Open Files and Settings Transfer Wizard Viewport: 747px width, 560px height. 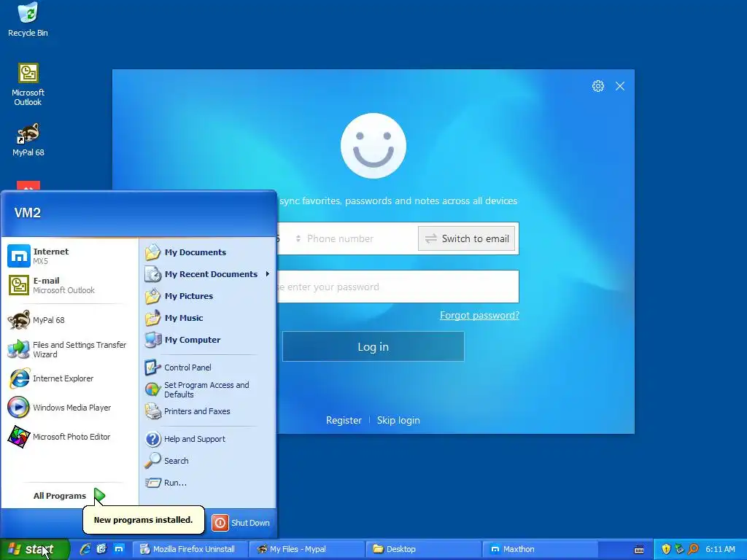[69, 349]
